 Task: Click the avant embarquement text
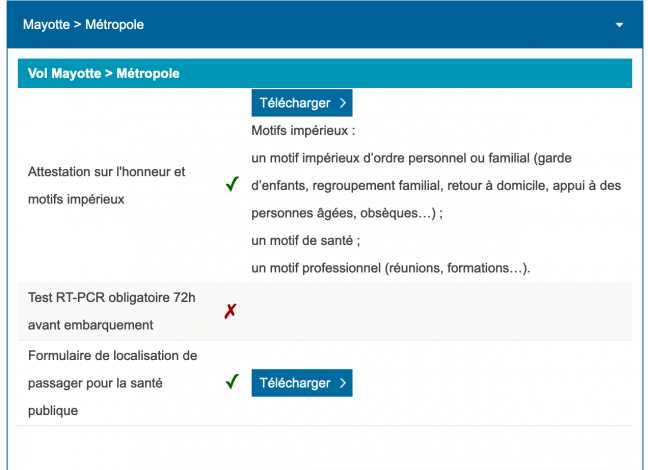click(91, 325)
